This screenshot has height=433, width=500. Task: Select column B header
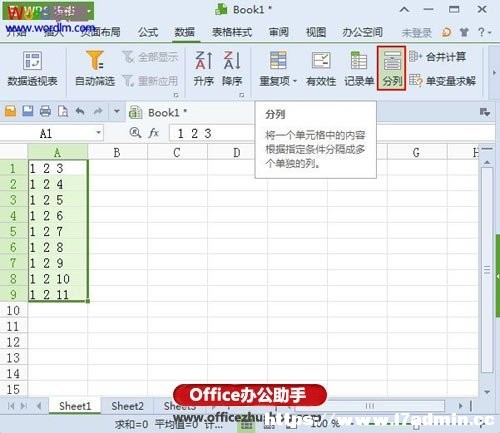117,153
